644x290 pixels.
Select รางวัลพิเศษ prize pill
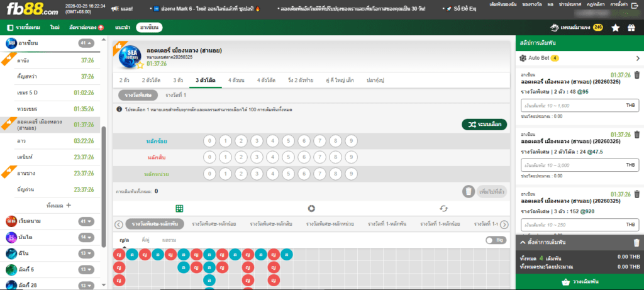[138, 95]
